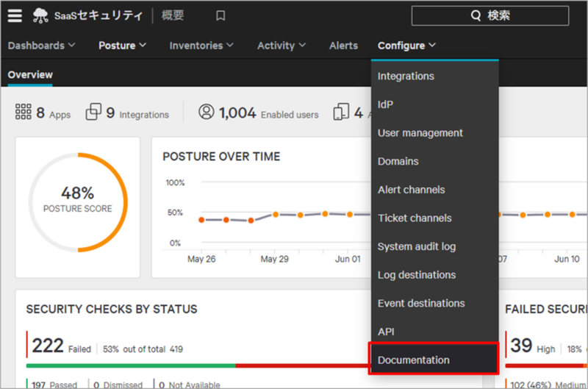
Task: Bookmark this page with the bookmark icon
Action: pos(220,15)
